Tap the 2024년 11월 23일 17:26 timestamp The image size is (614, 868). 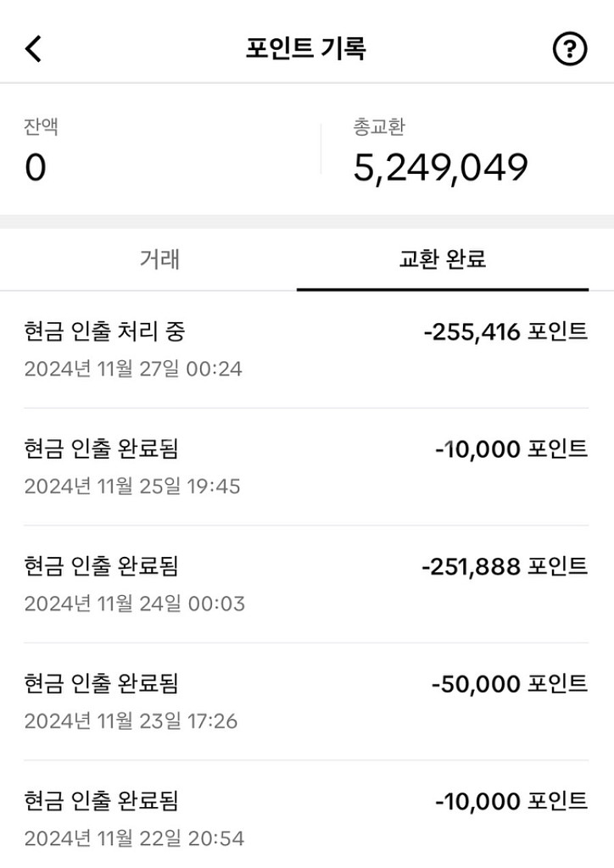coord(131,721)
